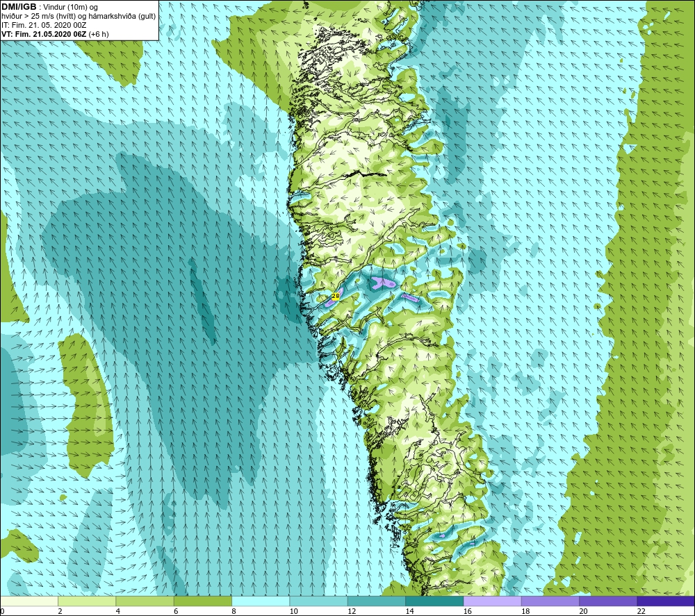
Task: Pick the 10–12 m/s light teal legend swatch
Action: click(319, 601)
